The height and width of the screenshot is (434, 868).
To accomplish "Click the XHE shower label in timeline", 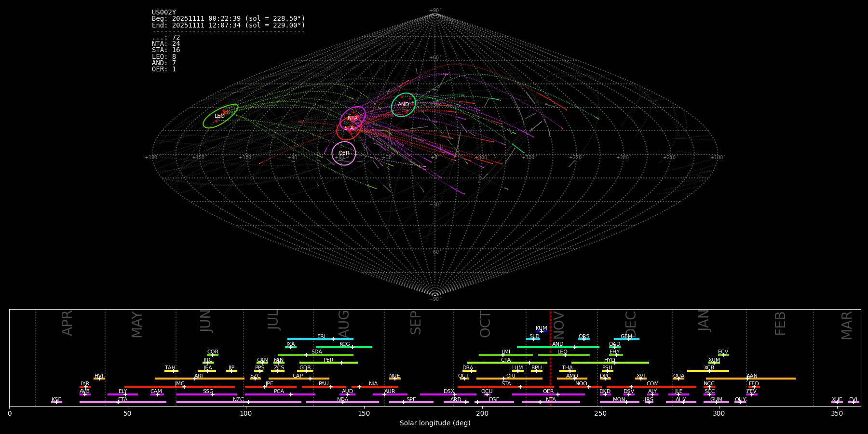I will tap(837, 400).
